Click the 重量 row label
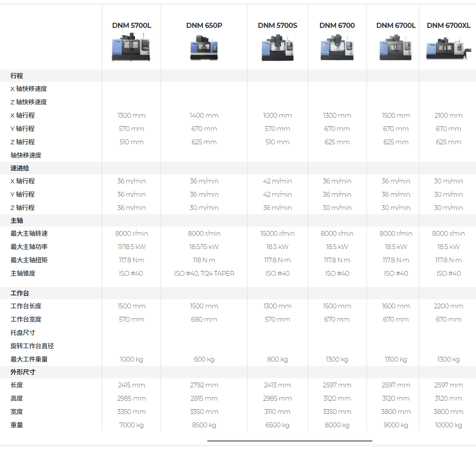 coord(17,426)
